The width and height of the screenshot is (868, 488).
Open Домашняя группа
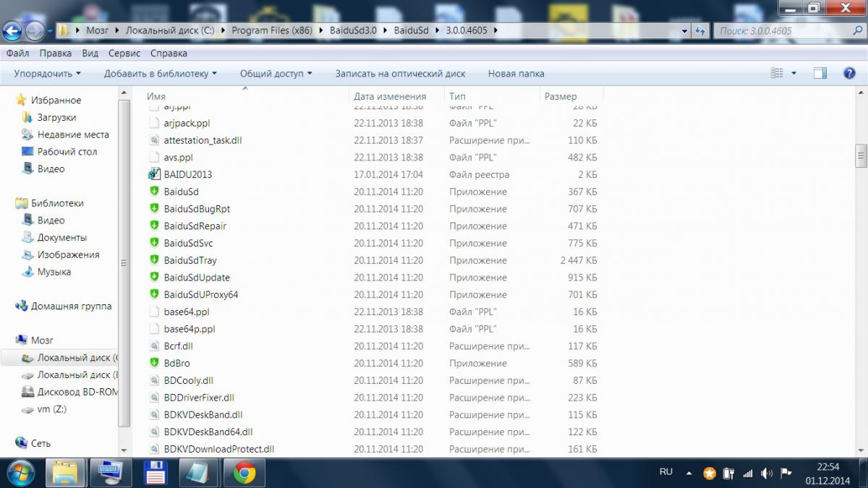coord(71,306)
